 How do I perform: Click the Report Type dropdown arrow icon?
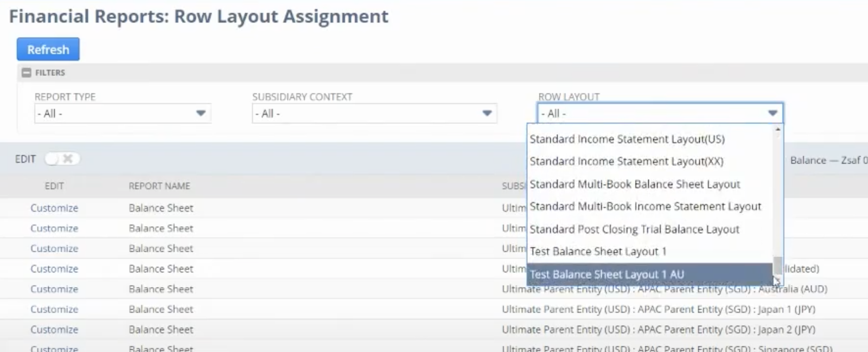pyautogui.click(x=201, y=113)
